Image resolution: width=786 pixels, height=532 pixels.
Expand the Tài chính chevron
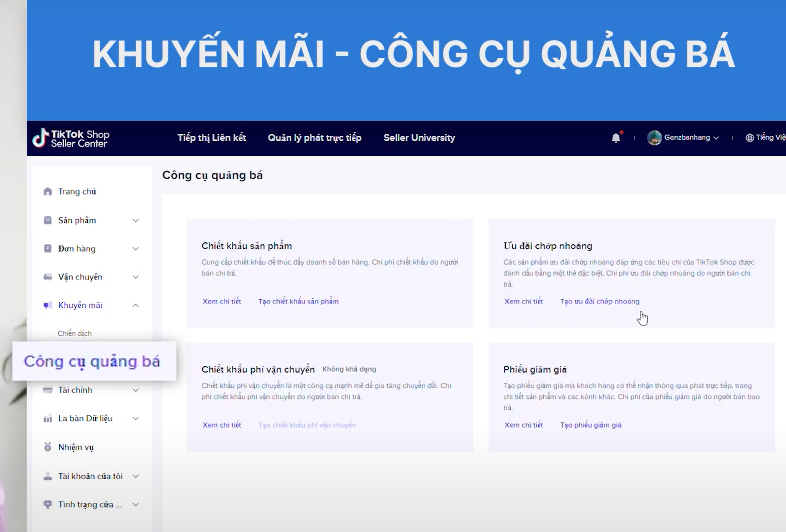(136, 390)
